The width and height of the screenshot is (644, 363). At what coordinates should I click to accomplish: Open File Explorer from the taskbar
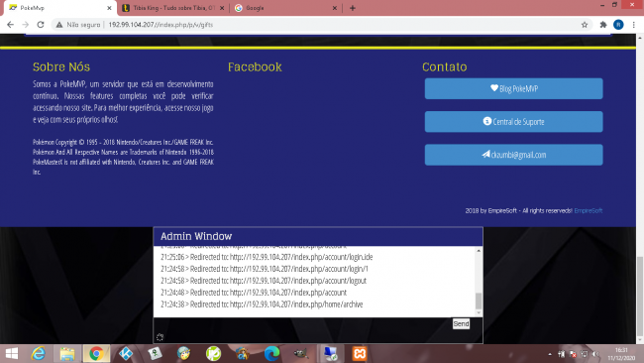pyautogui.click(x=67, y=353)
